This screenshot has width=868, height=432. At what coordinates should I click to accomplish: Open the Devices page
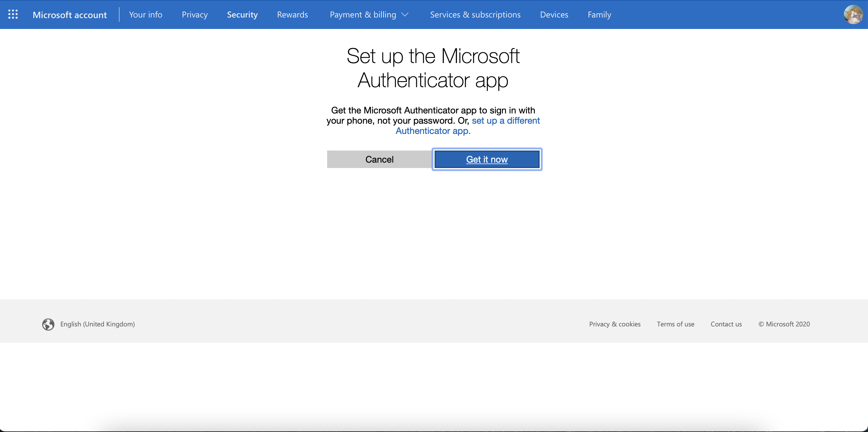[x=554, y=14]
